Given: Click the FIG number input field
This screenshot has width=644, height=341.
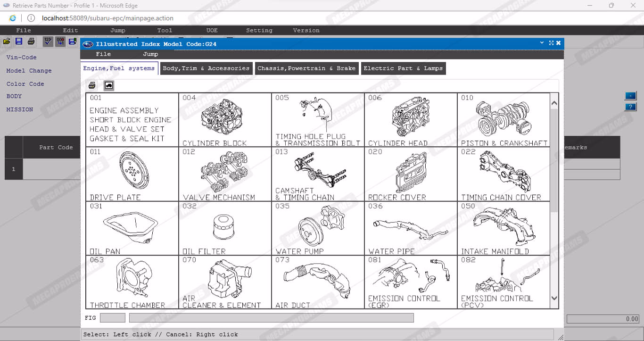Looking at the screenshot, I should [x=113, y=318].
